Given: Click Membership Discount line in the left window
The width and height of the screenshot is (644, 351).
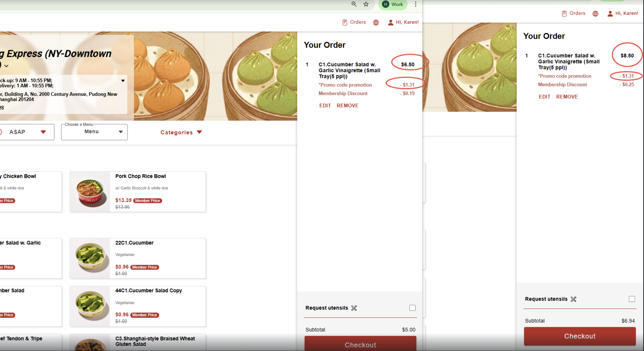Looking at the screenshot, I should coord(367,93).
